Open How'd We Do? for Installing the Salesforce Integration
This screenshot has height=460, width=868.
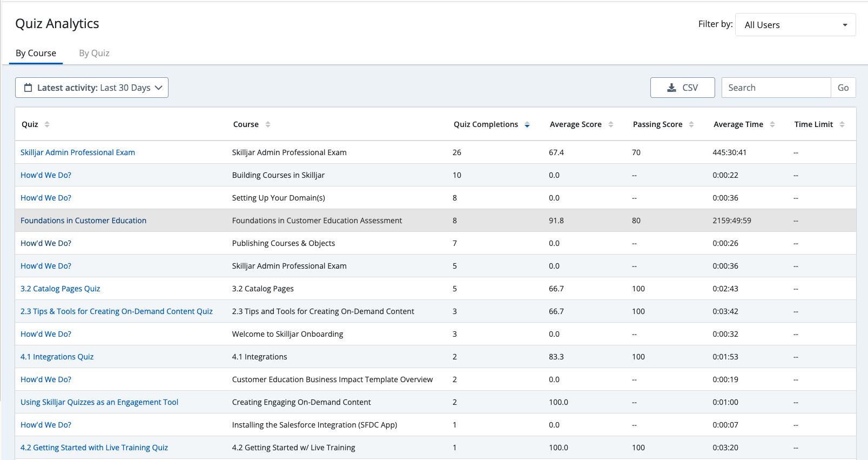point(46,425)
